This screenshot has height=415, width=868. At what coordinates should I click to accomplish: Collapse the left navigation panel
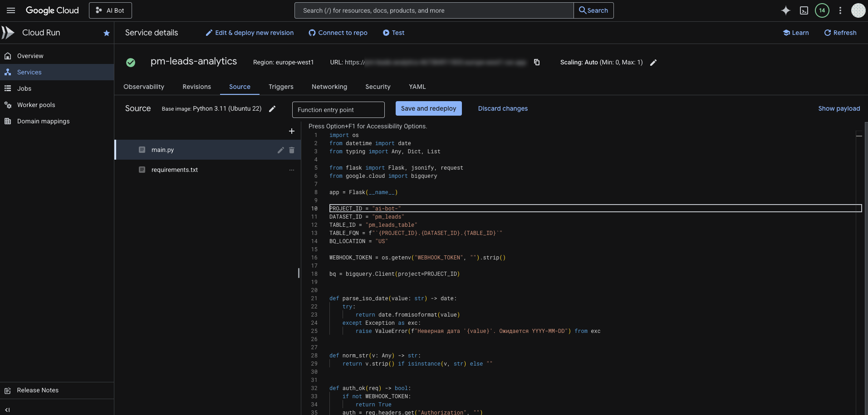tap(7, 410)
